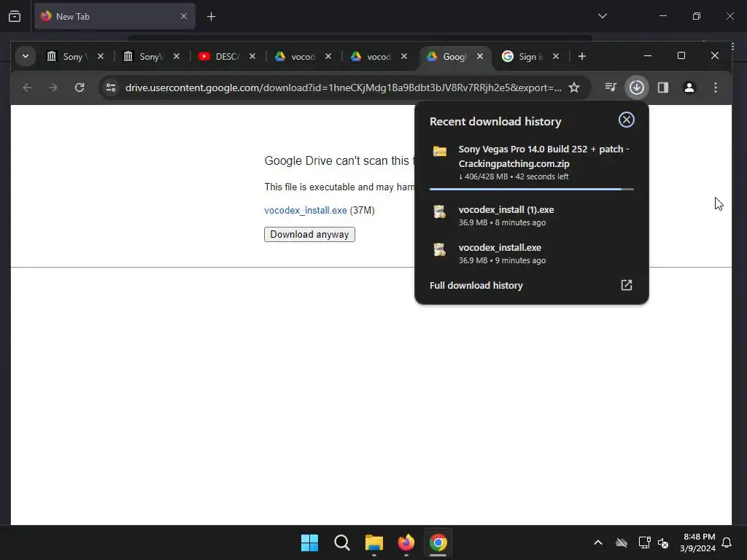This screenshot has width=747, height=560.
Task: Close the Firefox New Tab
Action: coord(184,16)
